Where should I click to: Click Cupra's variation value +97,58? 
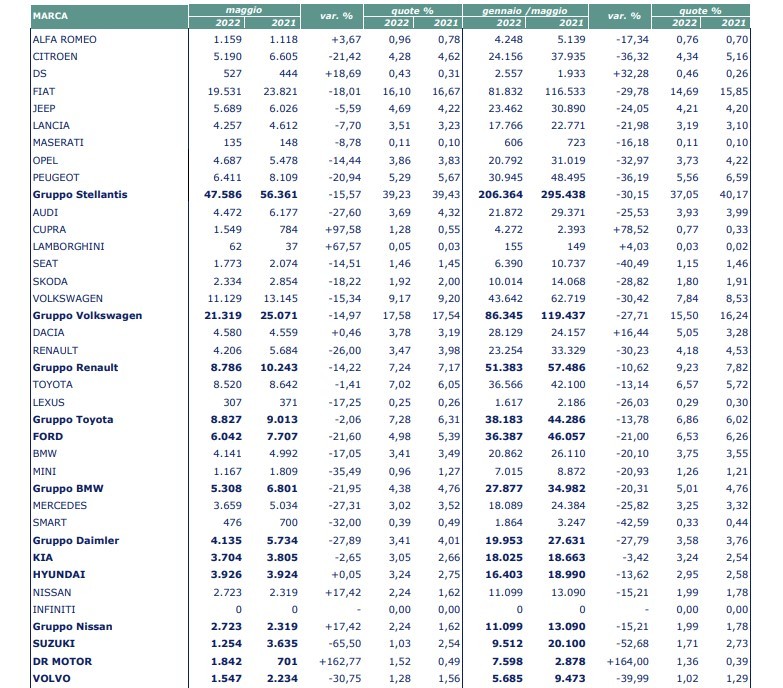click(x=343, y=229)
